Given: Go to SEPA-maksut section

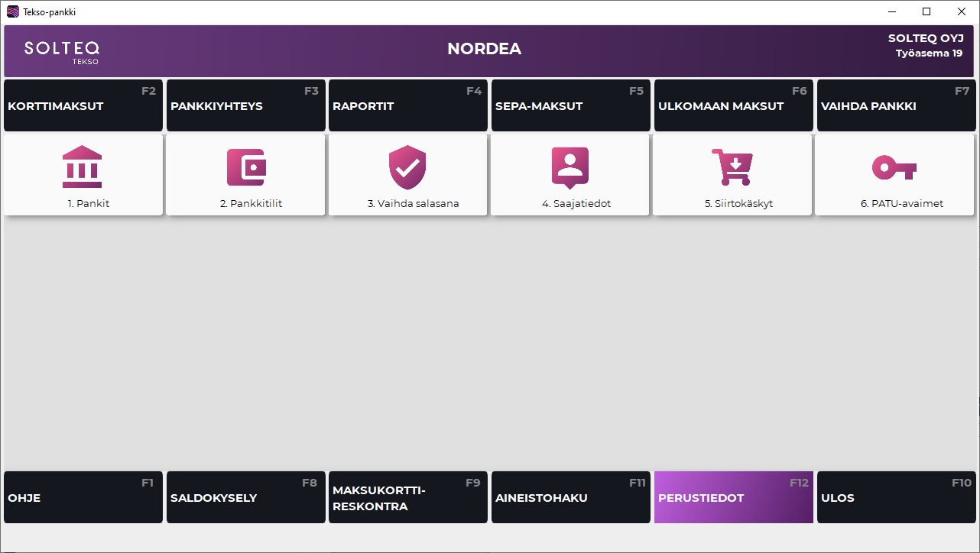Looking at the screenshot, I should click(570, 106).
